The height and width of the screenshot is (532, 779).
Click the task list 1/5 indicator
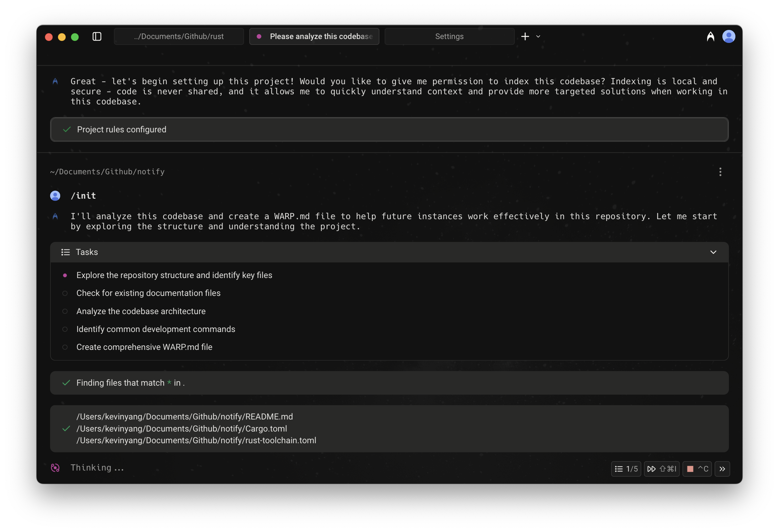(626, 469)
